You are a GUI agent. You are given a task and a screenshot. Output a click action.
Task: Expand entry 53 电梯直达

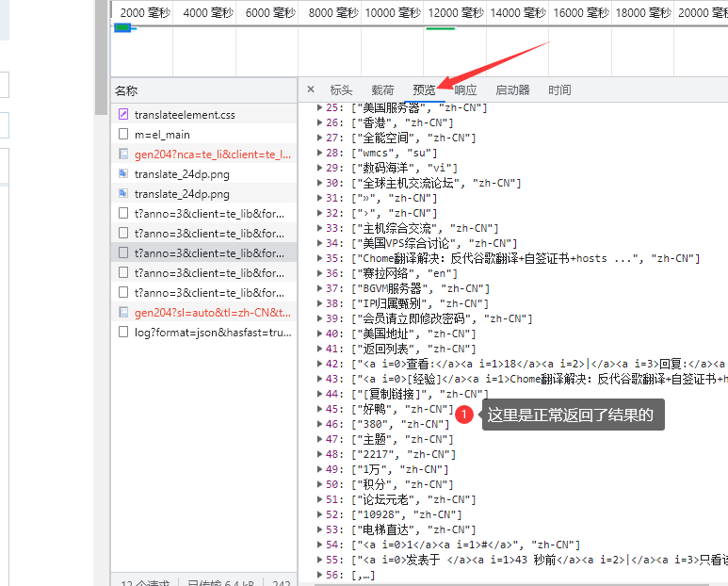[319, 529]
